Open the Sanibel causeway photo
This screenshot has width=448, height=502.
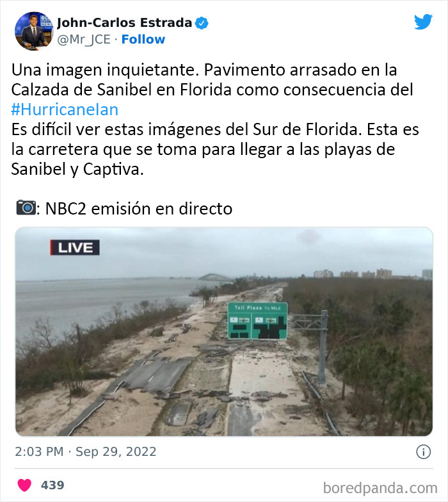(x=224, y=332)
